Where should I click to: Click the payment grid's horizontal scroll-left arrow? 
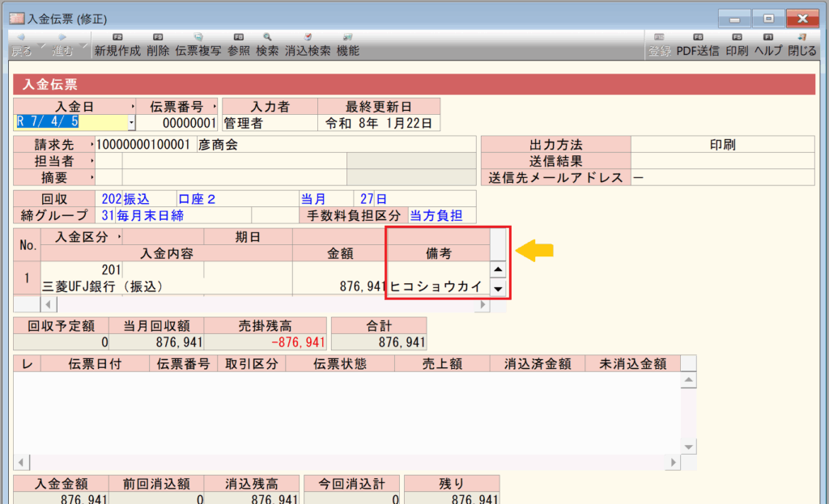tap(47, 305)
